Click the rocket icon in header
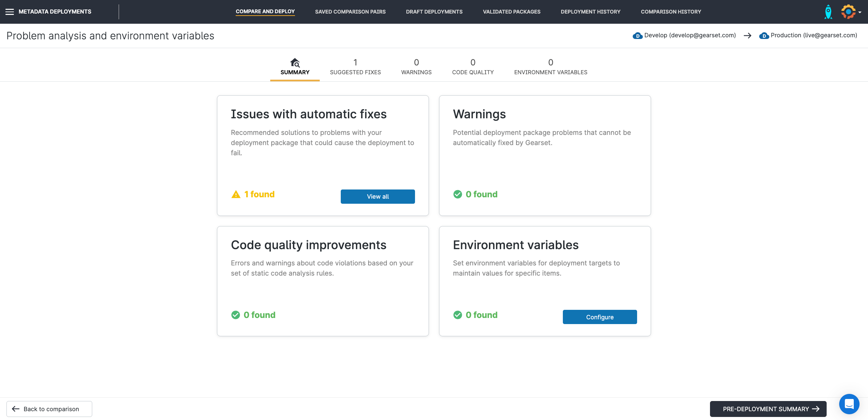 pyautogui.click(x=828, y=12)
